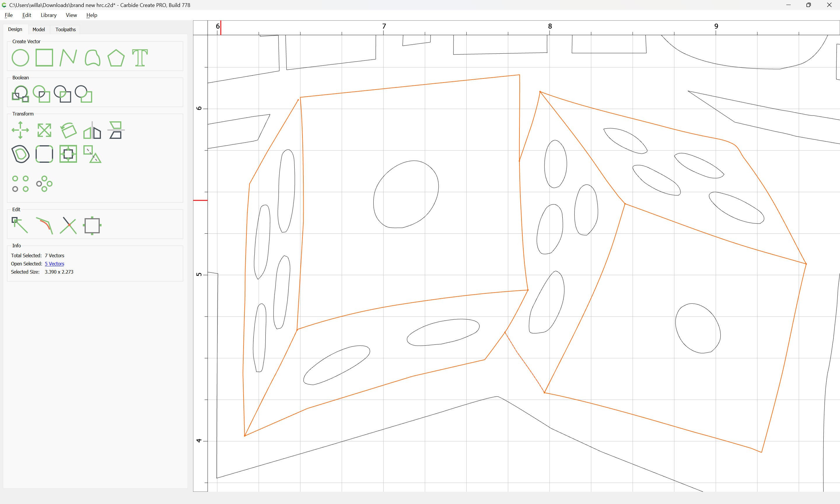Apply Boolean Intersection operation
This screenshot has width=840, height=504.
pos(41,94)
